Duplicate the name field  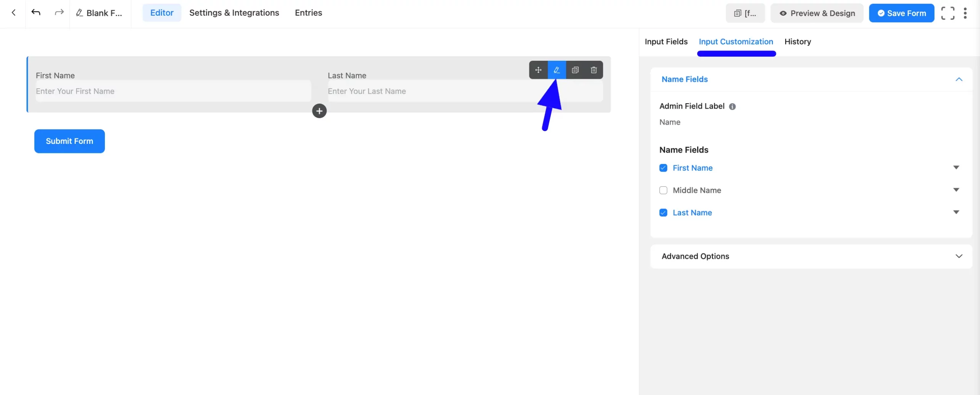575,70
